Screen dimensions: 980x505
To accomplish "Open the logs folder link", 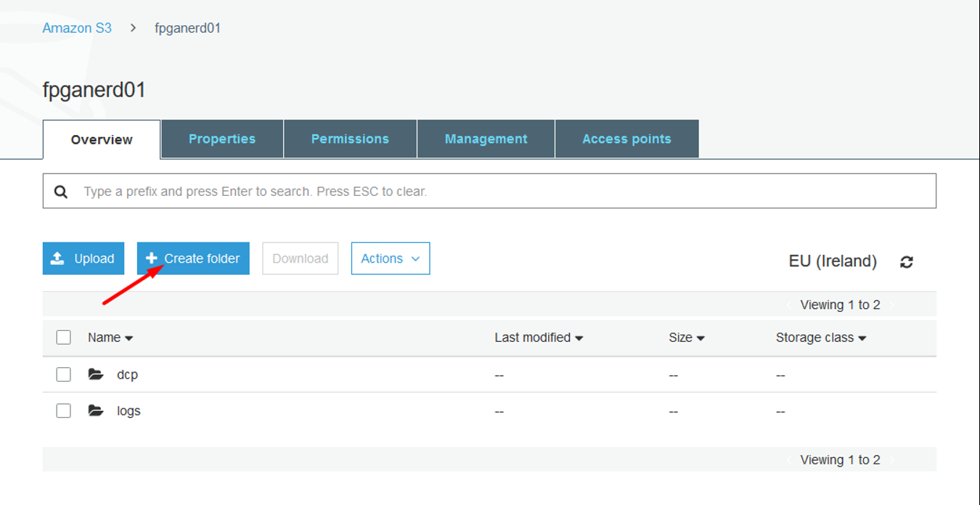I will coord(128,411).
